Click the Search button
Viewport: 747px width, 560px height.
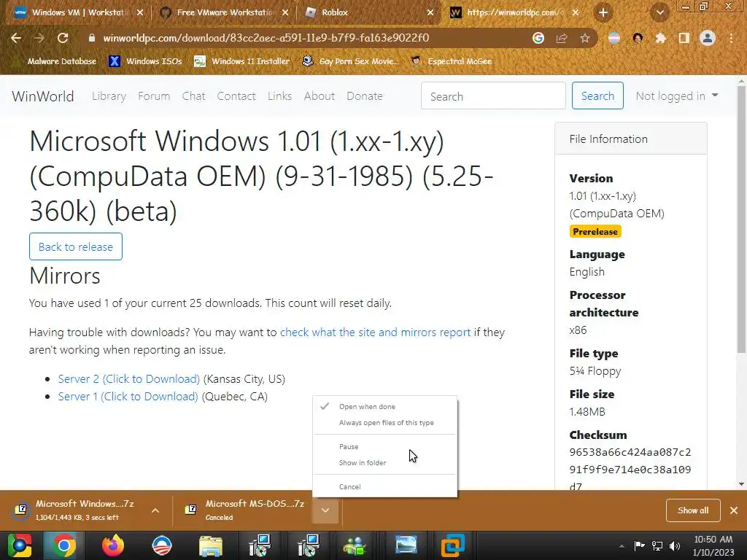tap(597, 96)
